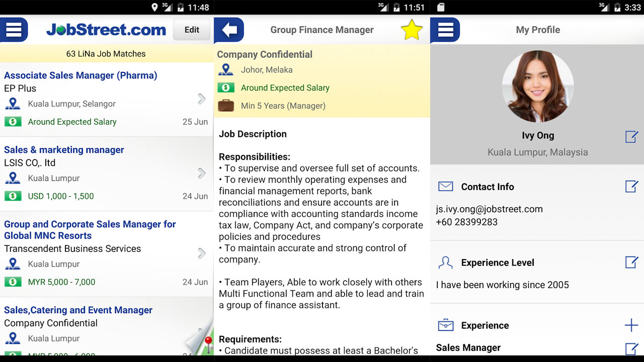Tap the JobStreet.com logo
This screenshot has width=644, height=362.
tap(106, 30)
